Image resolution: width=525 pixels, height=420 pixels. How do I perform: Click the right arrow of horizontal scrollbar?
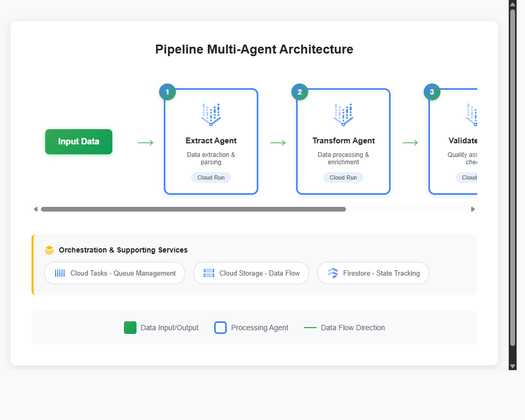coord(472,208)
